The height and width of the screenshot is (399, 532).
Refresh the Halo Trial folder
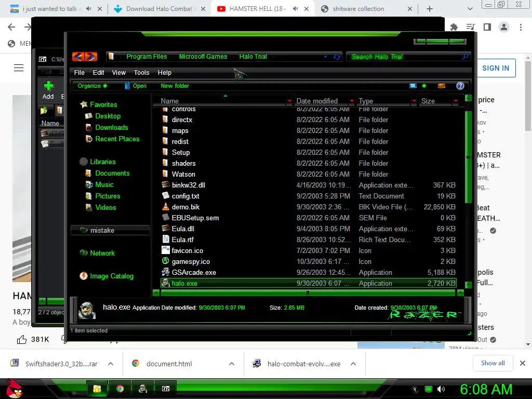[x=337, y=57]
